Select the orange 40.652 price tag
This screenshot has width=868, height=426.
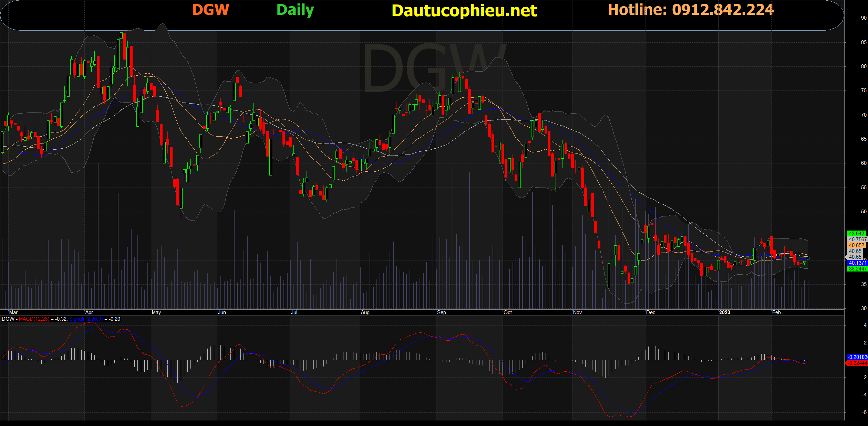[856, 245]
